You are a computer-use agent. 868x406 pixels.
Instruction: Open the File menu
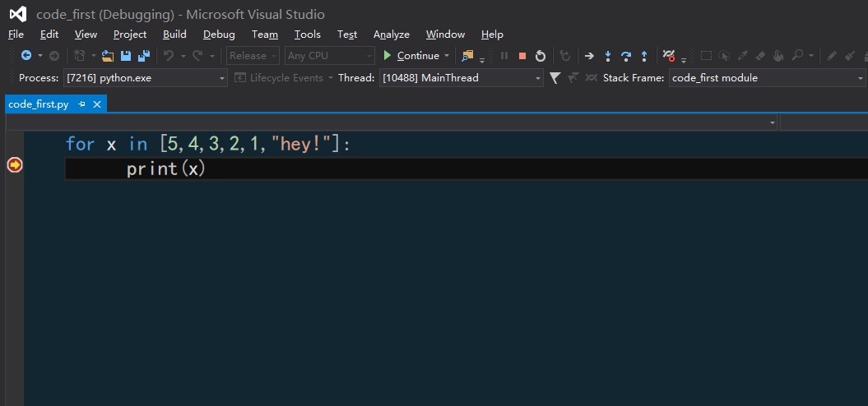click(x=16, y=35)
